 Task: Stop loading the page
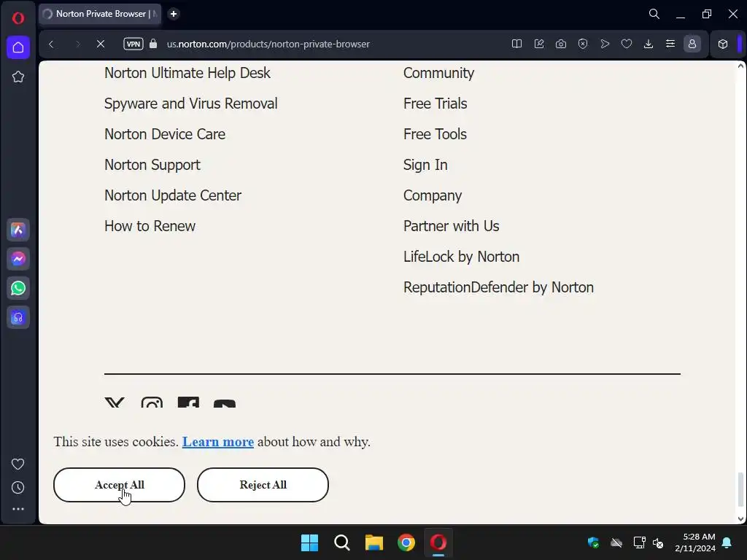[101, 44]
